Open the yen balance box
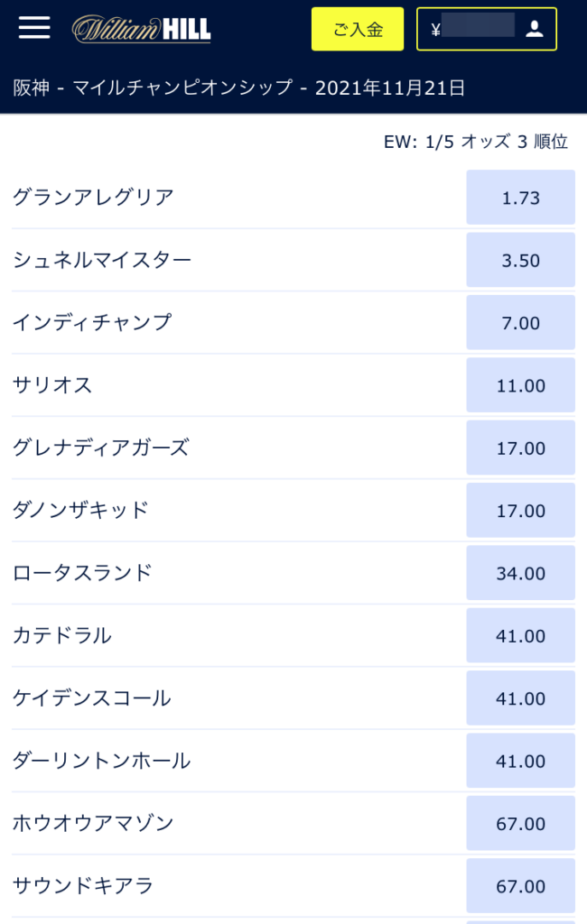This screenshot has width=587, height=924. coord(487,29)
